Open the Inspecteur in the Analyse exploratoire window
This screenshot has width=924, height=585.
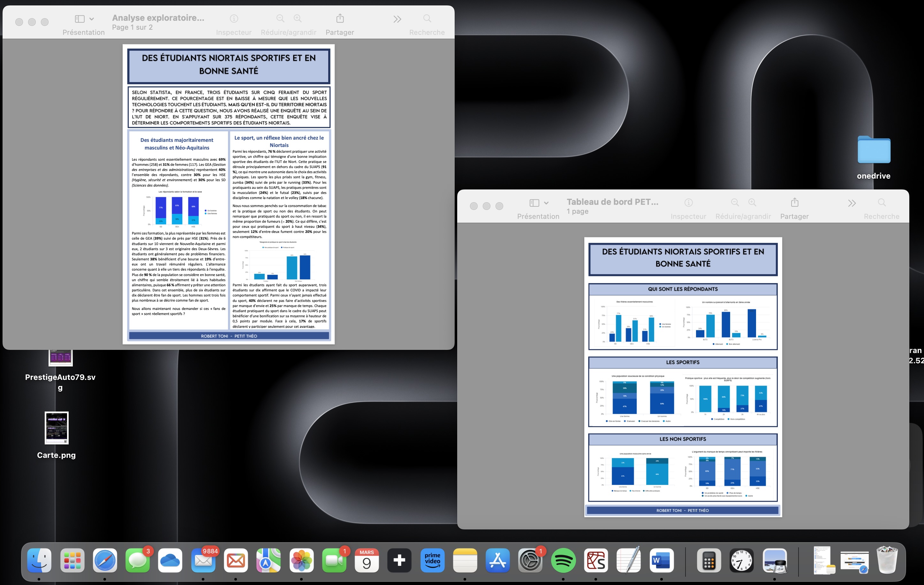[x=234, y=18]
